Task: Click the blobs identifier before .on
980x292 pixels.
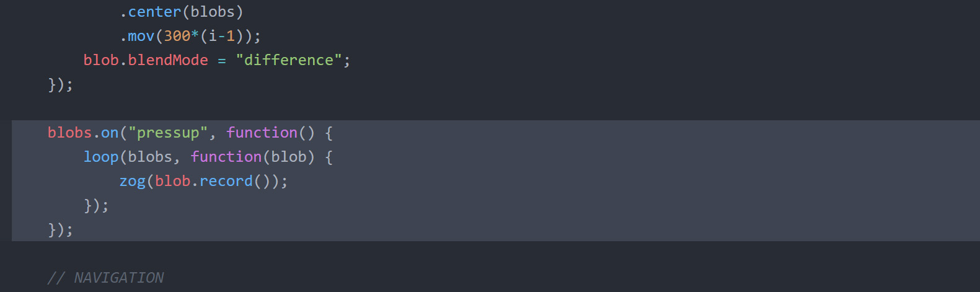Action: tap(69, 133)
